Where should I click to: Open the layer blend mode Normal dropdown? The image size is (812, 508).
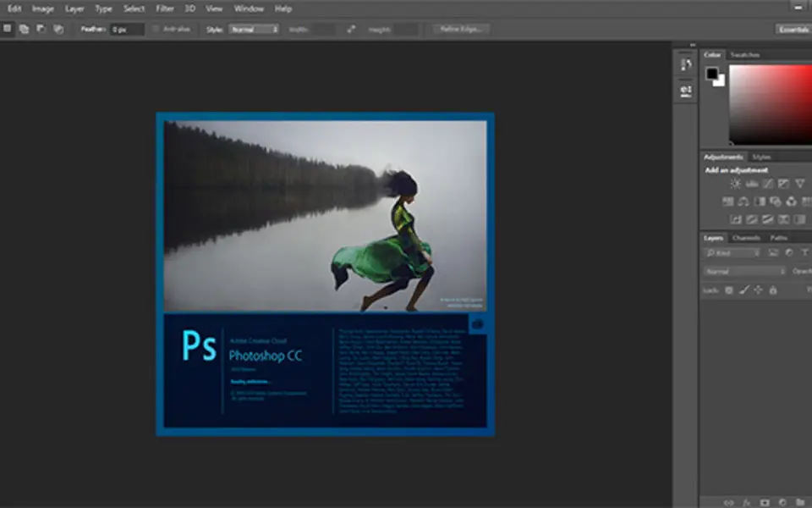(x=745, y=272)
